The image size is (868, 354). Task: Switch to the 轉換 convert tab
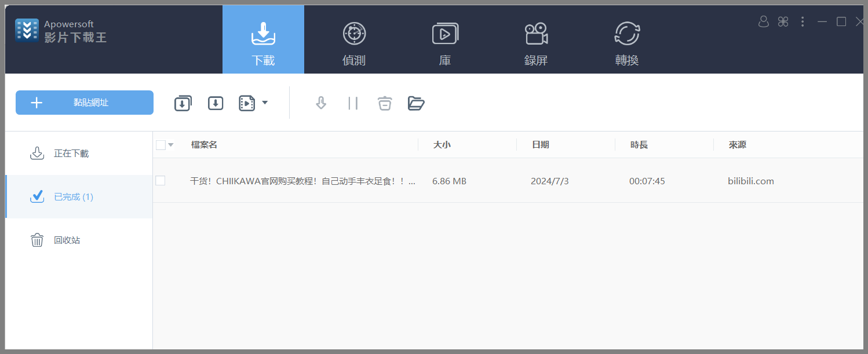pos(626,39)
